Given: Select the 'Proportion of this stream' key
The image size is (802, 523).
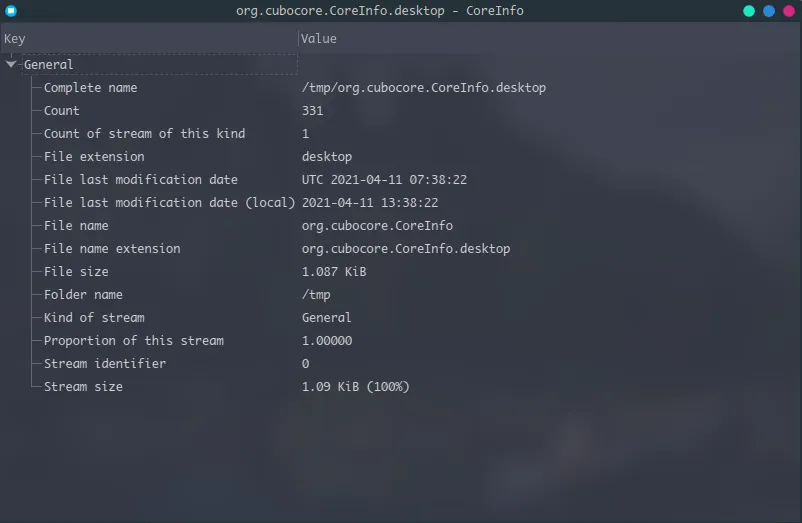Looking at the screenshot, I should coord(134,340).
